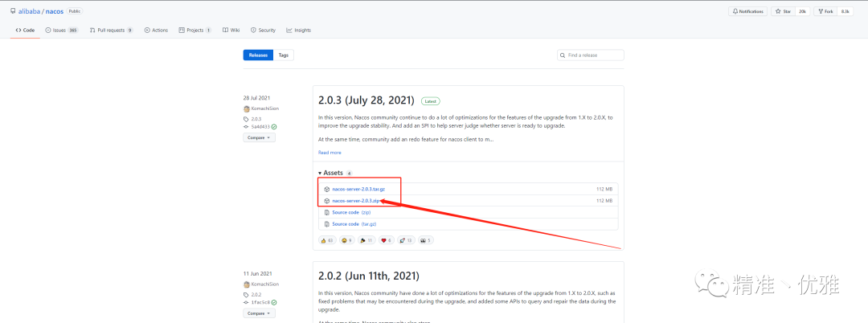Open tag 2.0.2 link in the sidebar
This screenshot has height=323, width=868.
click(x=256, y=295)
